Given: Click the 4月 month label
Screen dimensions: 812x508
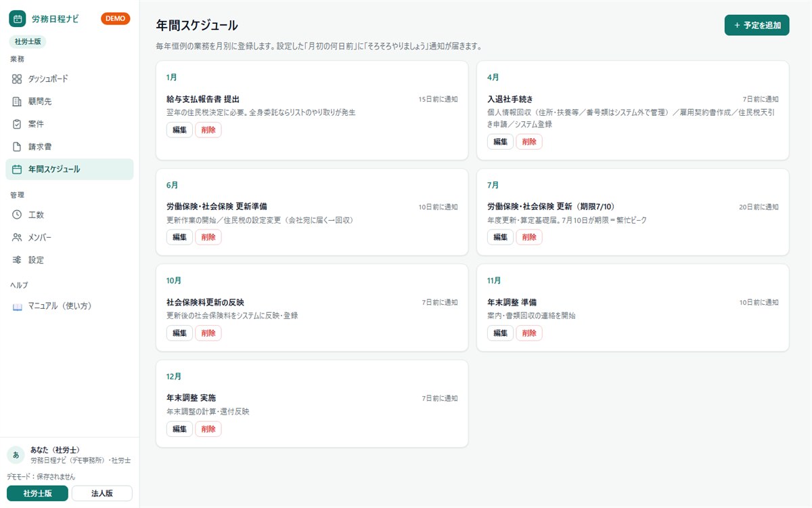Looking at the screenshot, I should point(493,78).
